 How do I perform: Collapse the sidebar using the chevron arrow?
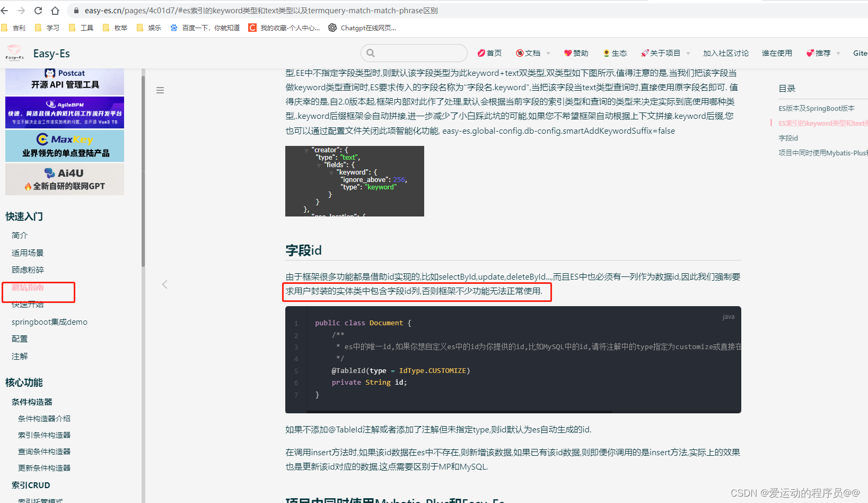pyautogui.click(x=164, y=284)
